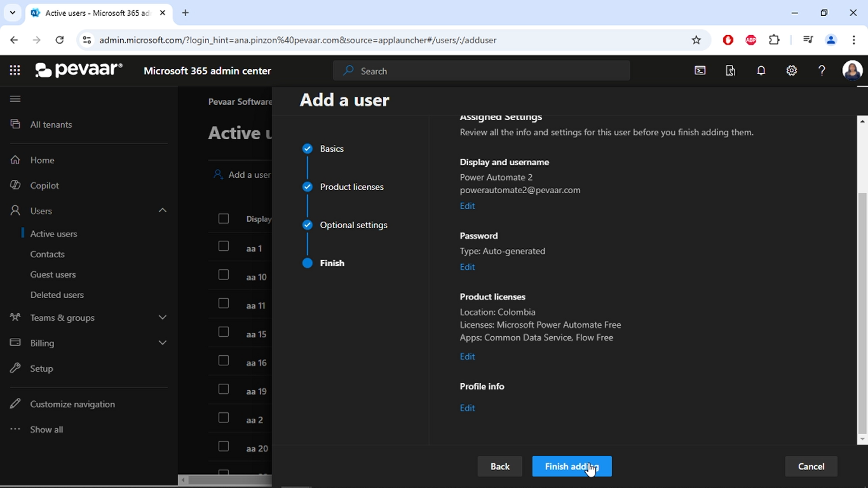The image size is (868, 488).
Task: Open Active users in sidebar
Action: (x=53, y=234)
